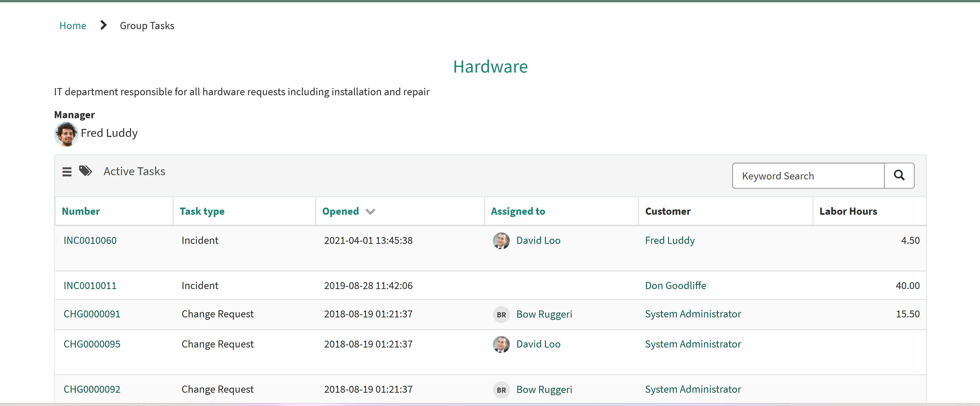This screenshot has width=980, height=406.
Task: Click the Bow Ruggeri assignee name link
Action: 544,314
